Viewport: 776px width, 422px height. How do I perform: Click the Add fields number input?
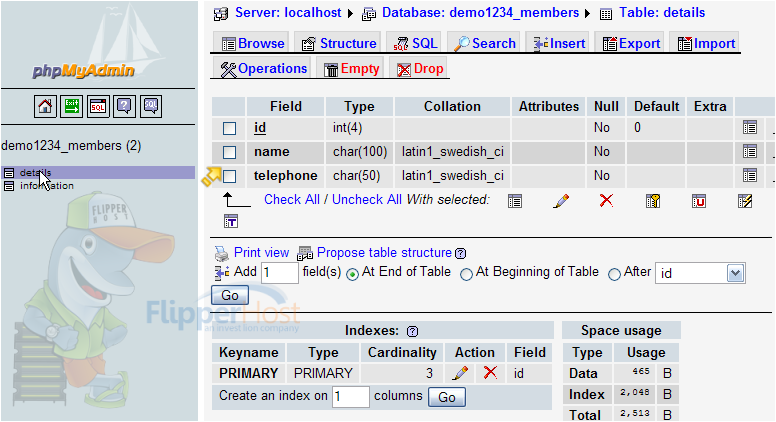coord(280,273)
